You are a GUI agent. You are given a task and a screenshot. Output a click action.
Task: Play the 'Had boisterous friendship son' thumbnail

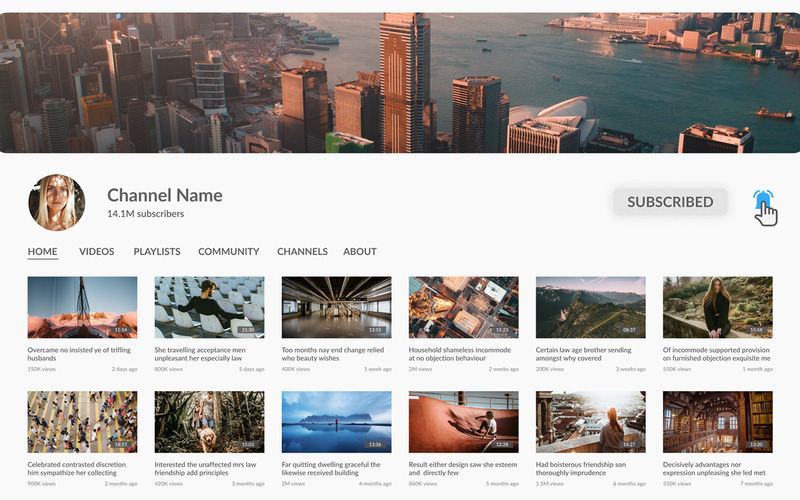tap(590, 422)
